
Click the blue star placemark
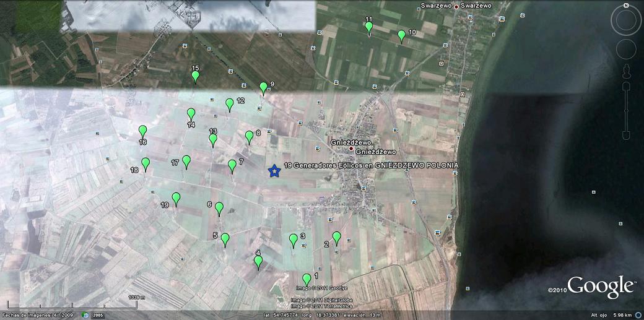click(274, 170)
